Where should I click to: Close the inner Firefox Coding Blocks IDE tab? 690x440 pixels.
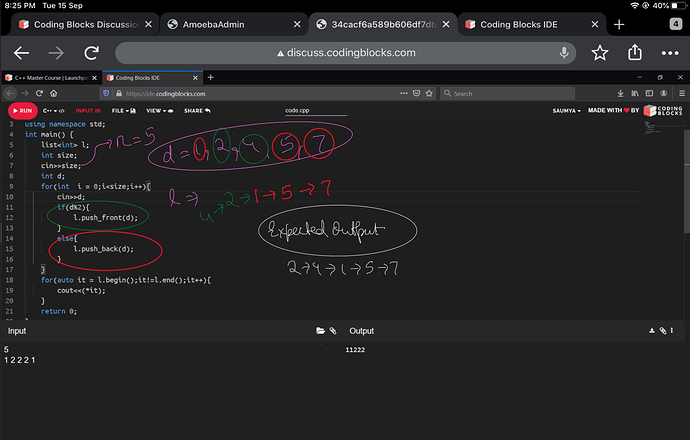click(x=195, y=78)
